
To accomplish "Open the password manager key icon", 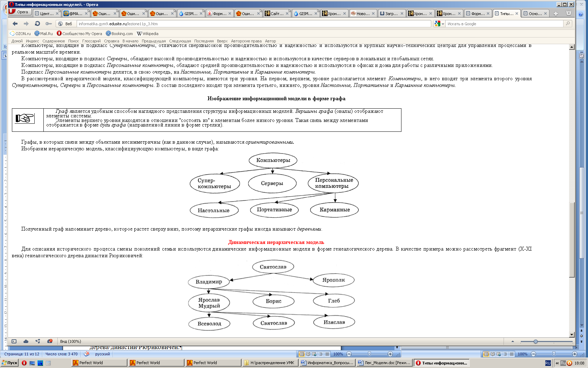I will pyautogui.click(x=49, y=23).
